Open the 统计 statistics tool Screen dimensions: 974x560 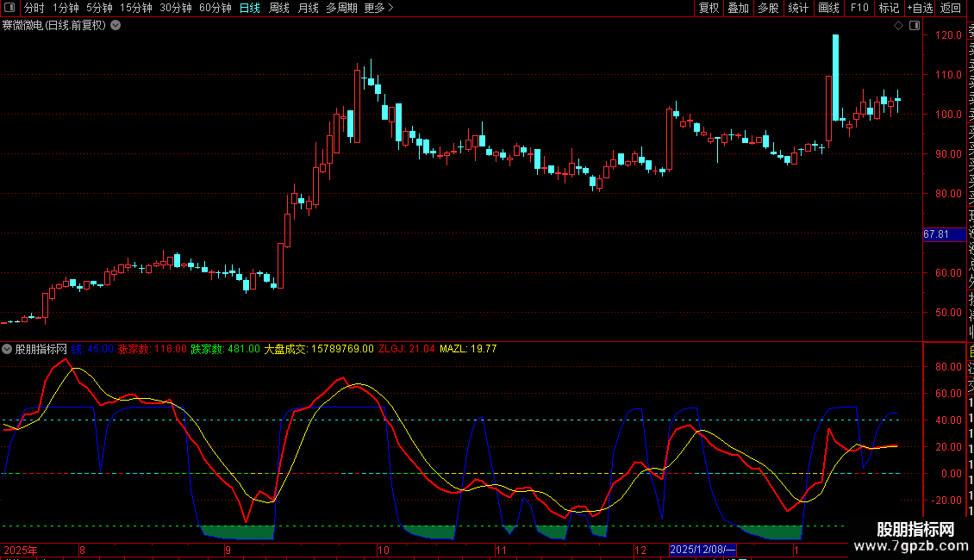point(798,9)
